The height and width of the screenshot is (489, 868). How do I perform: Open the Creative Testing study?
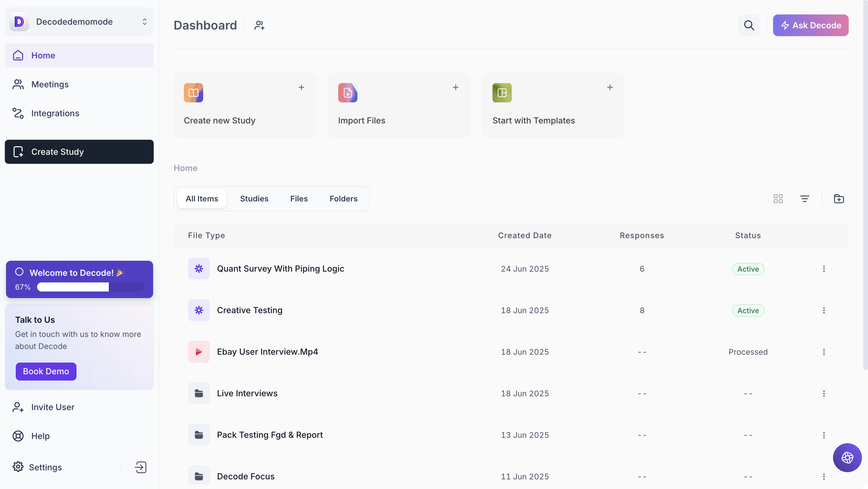tap(250, 310)
